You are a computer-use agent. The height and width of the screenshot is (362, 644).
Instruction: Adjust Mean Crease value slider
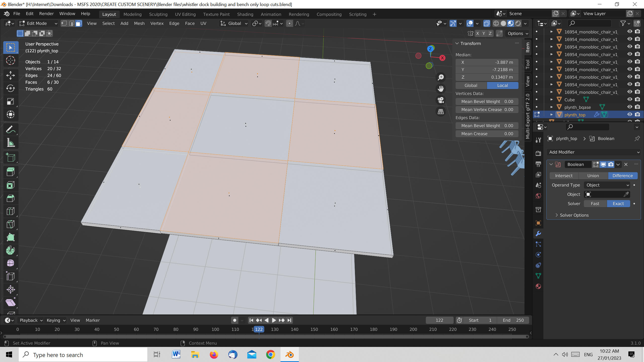tap(487, 134)
